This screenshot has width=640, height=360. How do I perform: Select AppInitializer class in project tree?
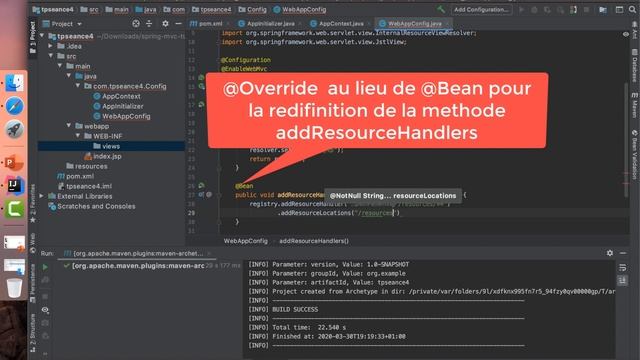122,106
